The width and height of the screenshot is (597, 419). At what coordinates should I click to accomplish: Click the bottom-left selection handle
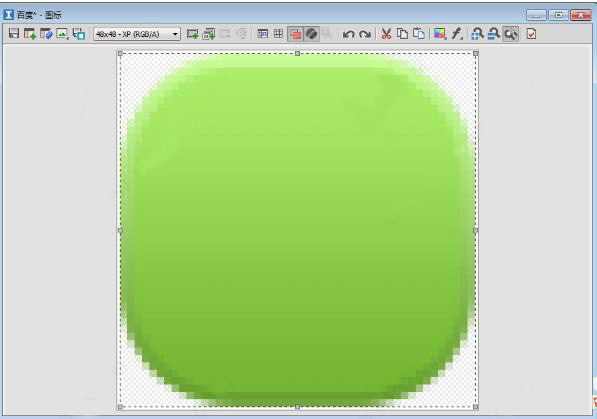coord(120,407)
